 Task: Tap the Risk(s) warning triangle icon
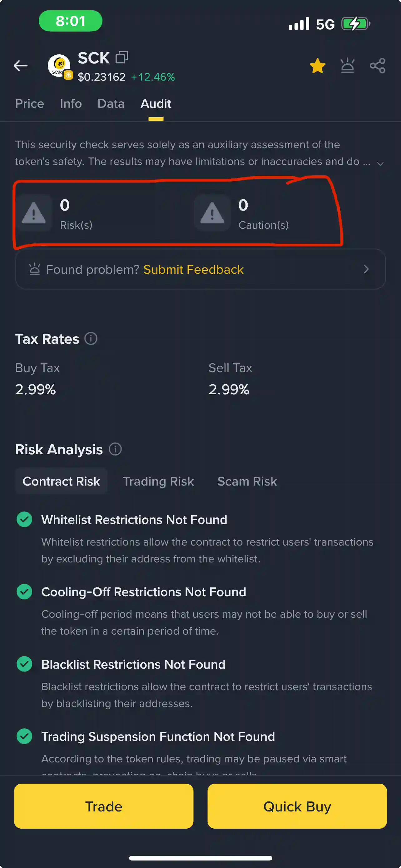tap(34, 213)
